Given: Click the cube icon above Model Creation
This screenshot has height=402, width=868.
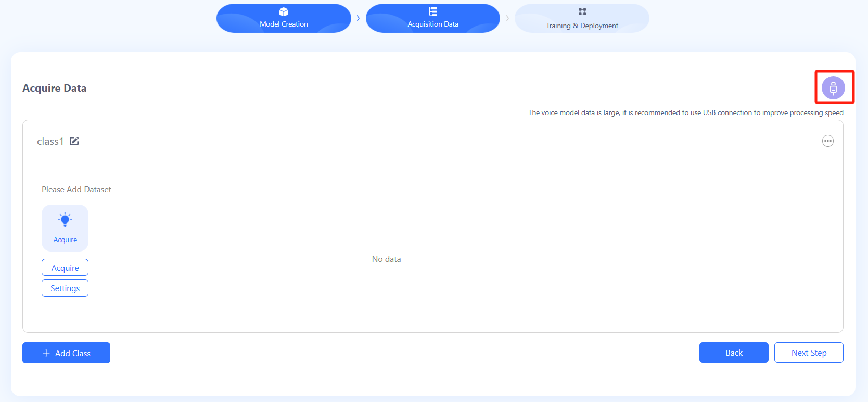Looking at the screenshot, I should point(284,12).
